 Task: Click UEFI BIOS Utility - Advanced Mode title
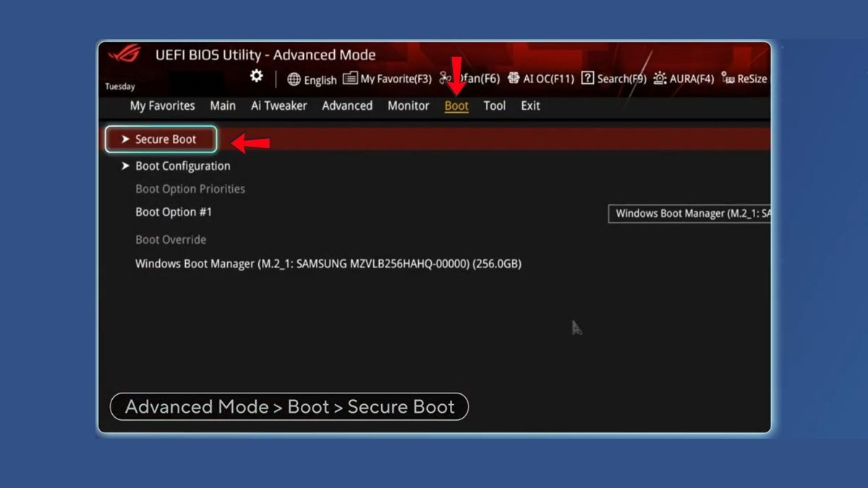coord(265,55)
